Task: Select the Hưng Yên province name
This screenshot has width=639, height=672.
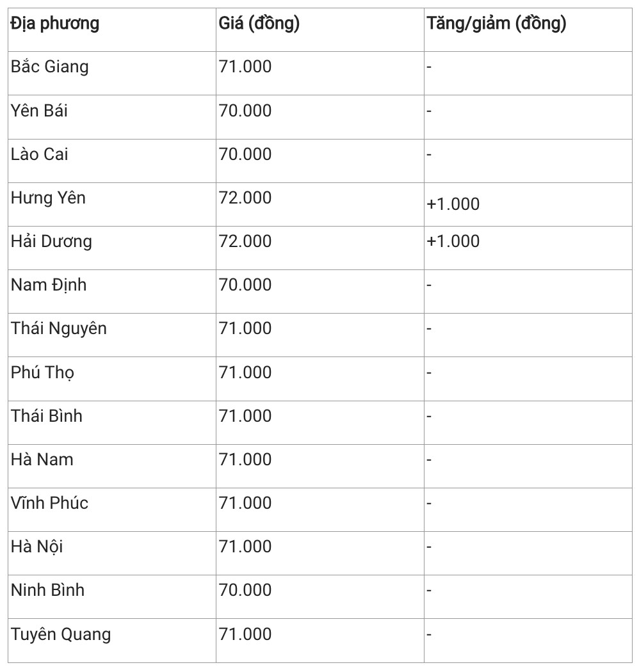Action: click(48, 198)
